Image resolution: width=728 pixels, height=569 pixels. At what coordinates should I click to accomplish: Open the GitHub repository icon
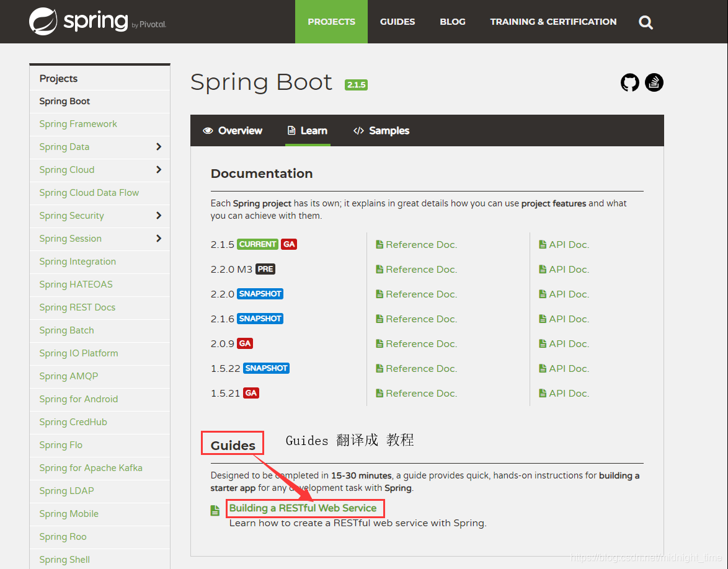pos(629,82)
